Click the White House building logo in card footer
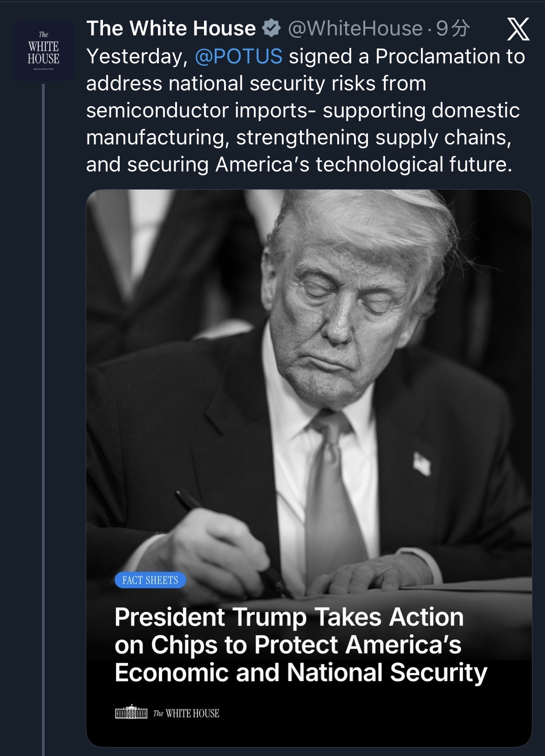This screenshot has height=756, width=545. click(131, 713)
